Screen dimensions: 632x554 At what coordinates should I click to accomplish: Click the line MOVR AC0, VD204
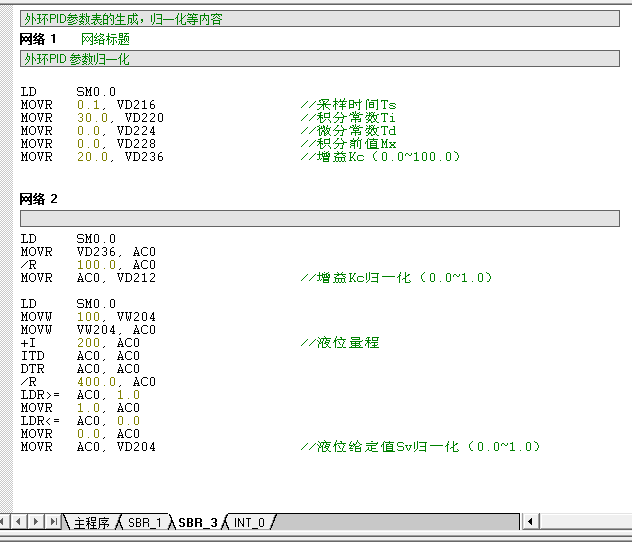coord(88,447)
